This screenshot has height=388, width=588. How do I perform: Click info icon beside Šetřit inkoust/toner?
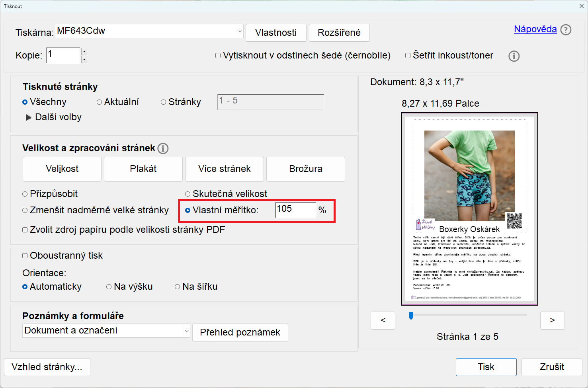514,56
